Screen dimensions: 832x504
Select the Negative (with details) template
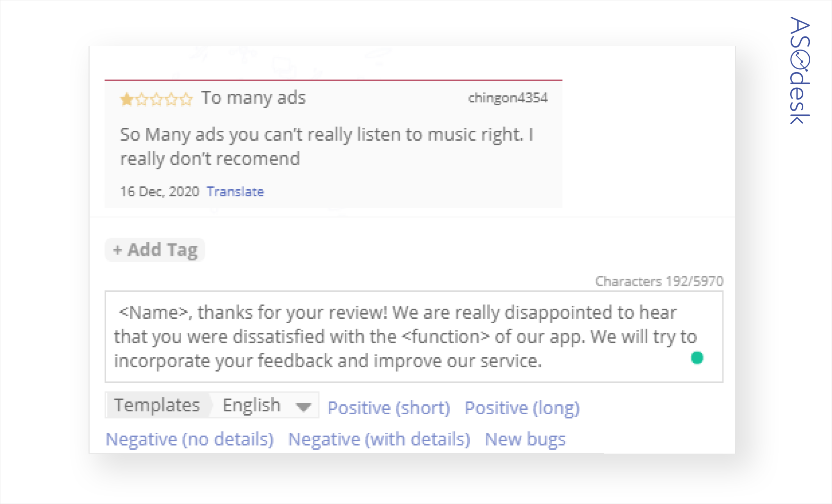[380, 439]
